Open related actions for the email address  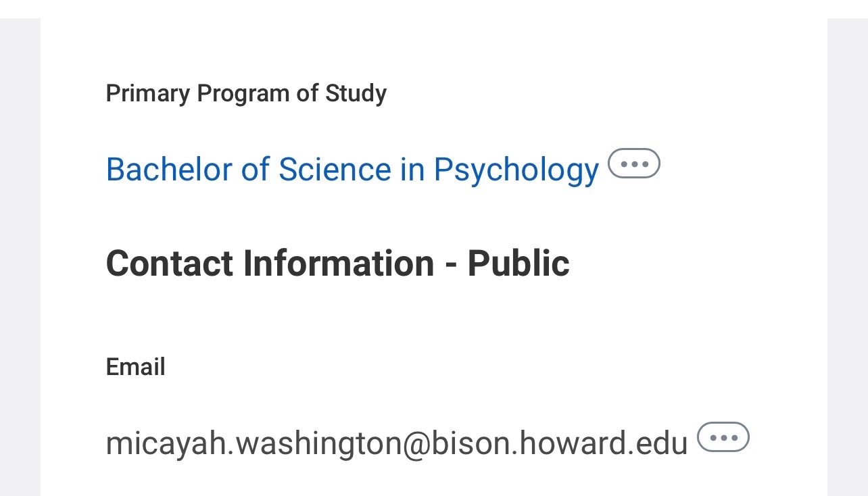pyautogui.click(x=723, y=437)
